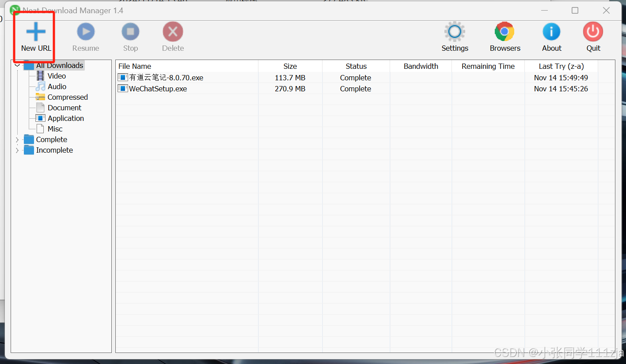Sort by Remaining Time column header

coord(488,66)
